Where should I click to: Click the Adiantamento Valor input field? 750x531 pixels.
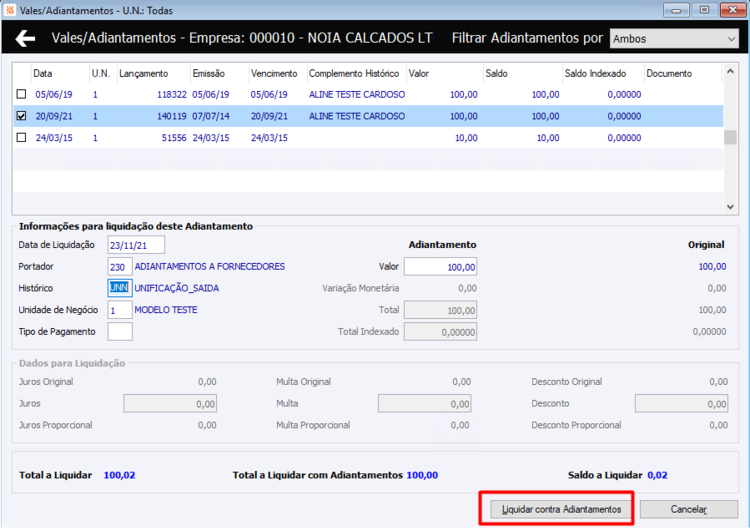pyautogui.click(x=440, y=267)
